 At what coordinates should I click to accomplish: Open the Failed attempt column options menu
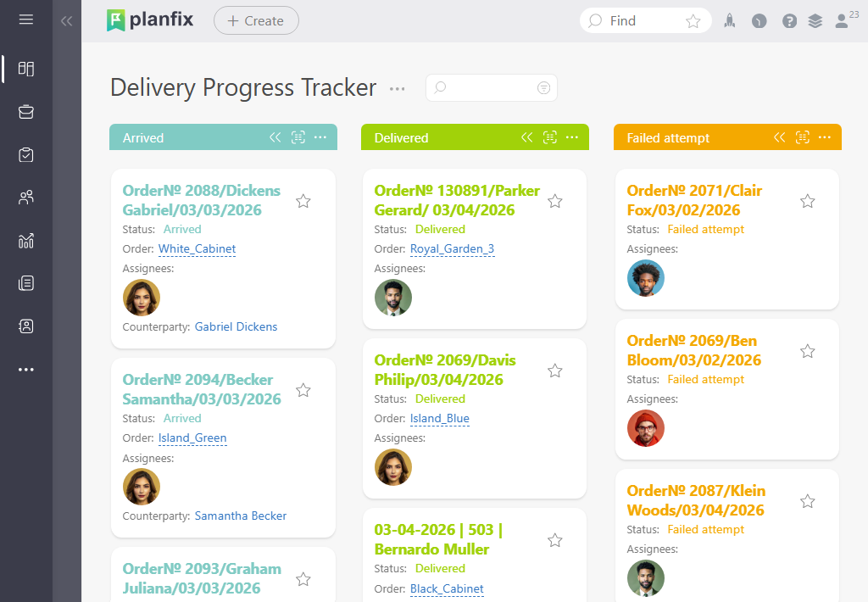[826, 137]
